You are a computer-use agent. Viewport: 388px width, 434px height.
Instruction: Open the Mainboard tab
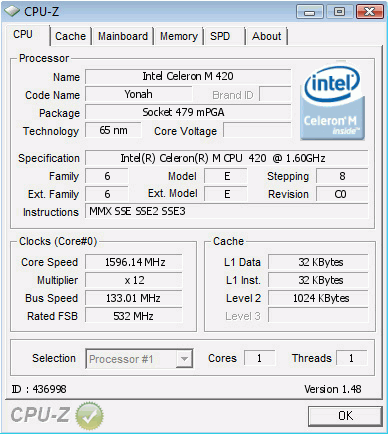point(123,36)
